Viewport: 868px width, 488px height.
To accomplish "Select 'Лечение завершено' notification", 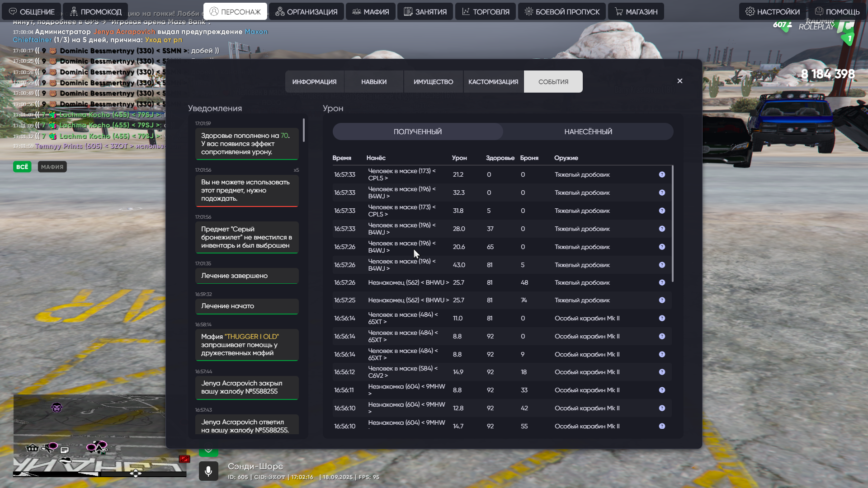I will coord(247,276).
